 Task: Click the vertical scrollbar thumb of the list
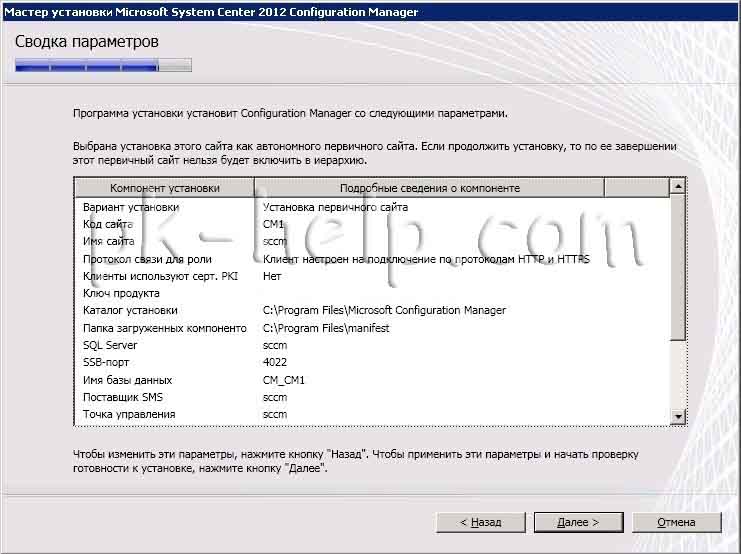(x=678, y=268)
